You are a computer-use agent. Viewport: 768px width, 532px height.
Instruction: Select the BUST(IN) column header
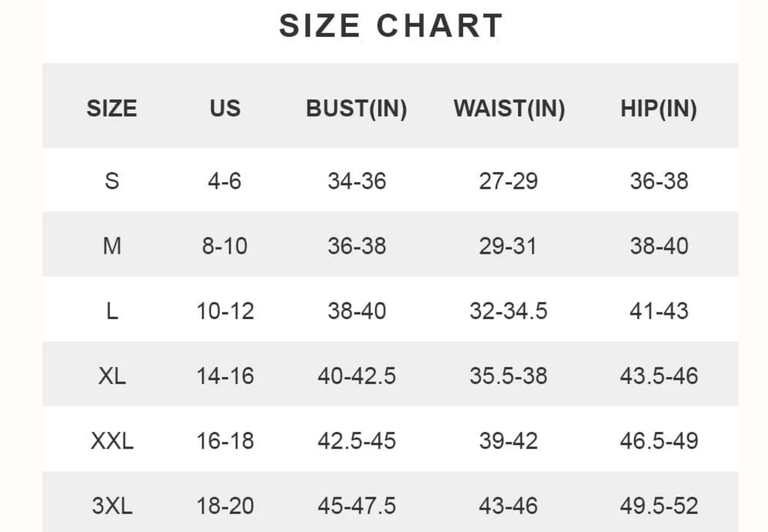point(356,109)
